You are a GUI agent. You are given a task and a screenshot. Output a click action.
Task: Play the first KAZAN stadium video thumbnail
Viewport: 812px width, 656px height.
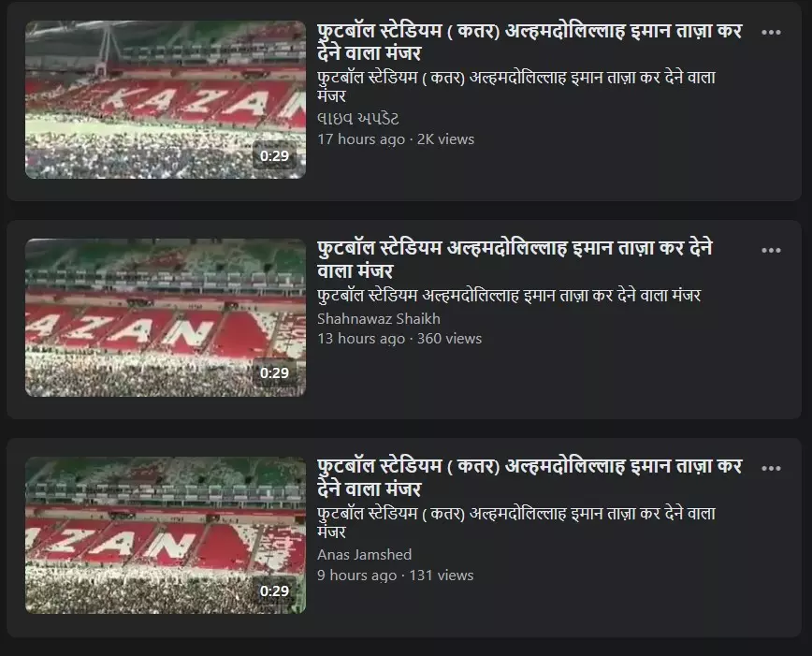(x=166, y=99)
